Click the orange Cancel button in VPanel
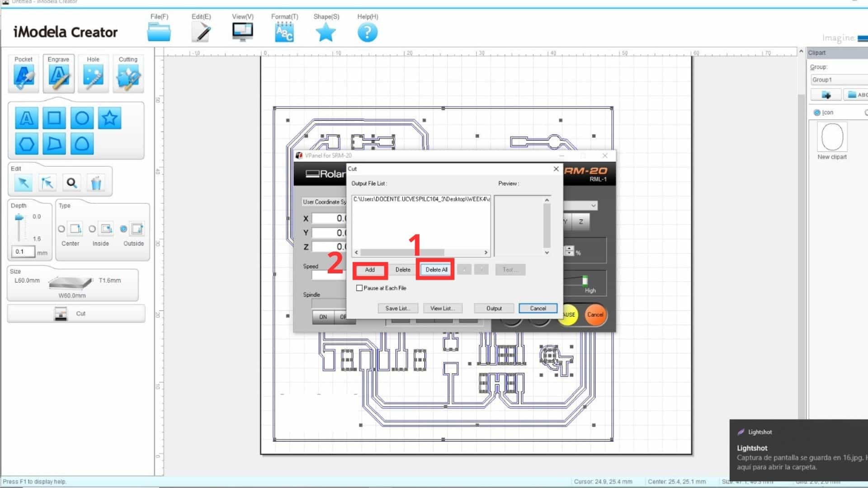868x488 pixels. 595,314
